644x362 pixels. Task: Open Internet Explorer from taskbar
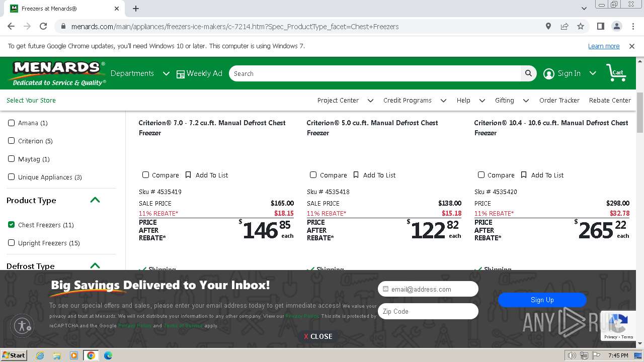pos(40,355)
